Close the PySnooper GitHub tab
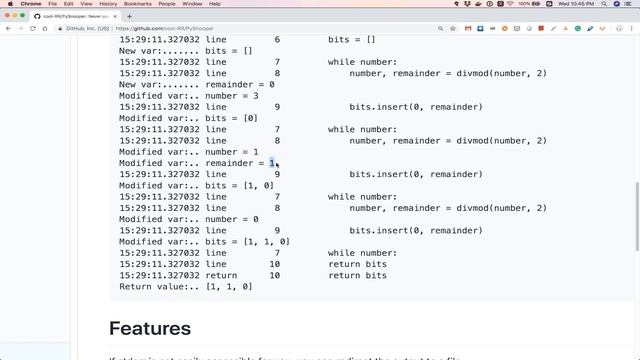The width and height of the screenshot is (640, 360). (x=115, y=16)
